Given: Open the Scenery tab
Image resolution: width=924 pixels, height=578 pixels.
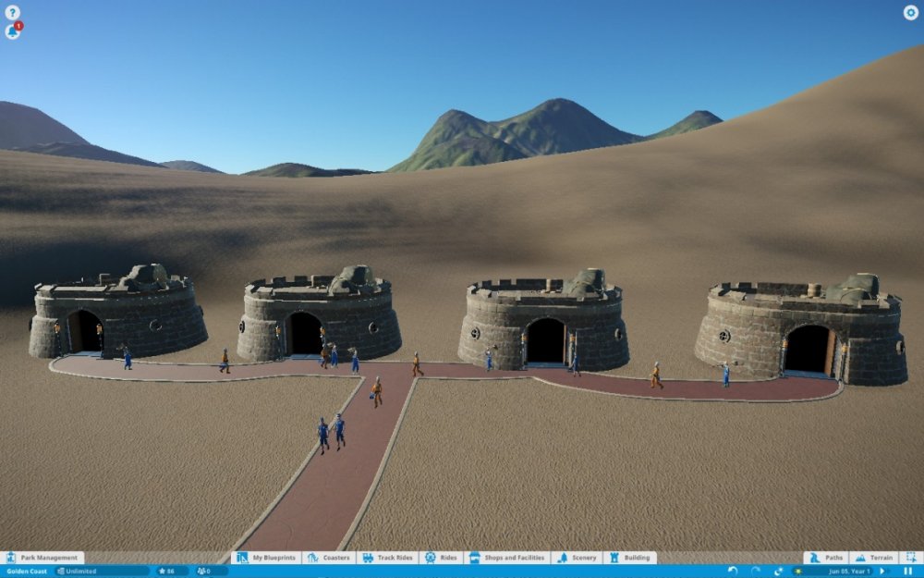Looking at the screenshot, I should 577,558.
